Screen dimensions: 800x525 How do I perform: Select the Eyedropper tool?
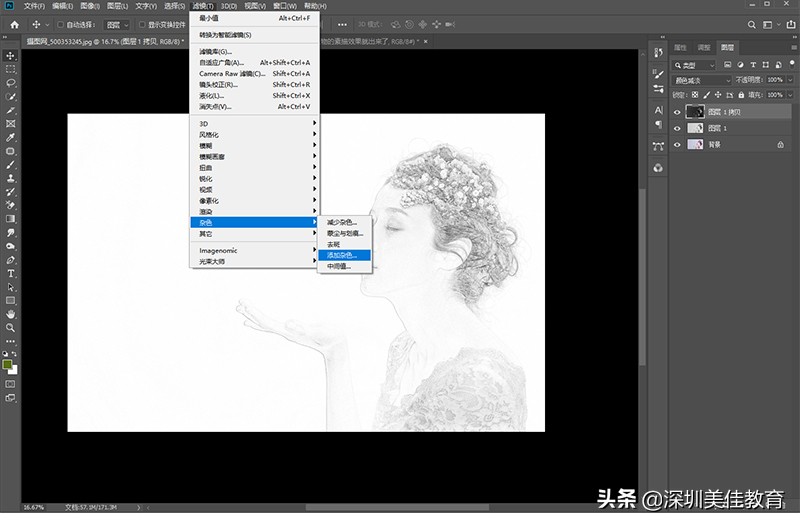(x=10, y=137)
